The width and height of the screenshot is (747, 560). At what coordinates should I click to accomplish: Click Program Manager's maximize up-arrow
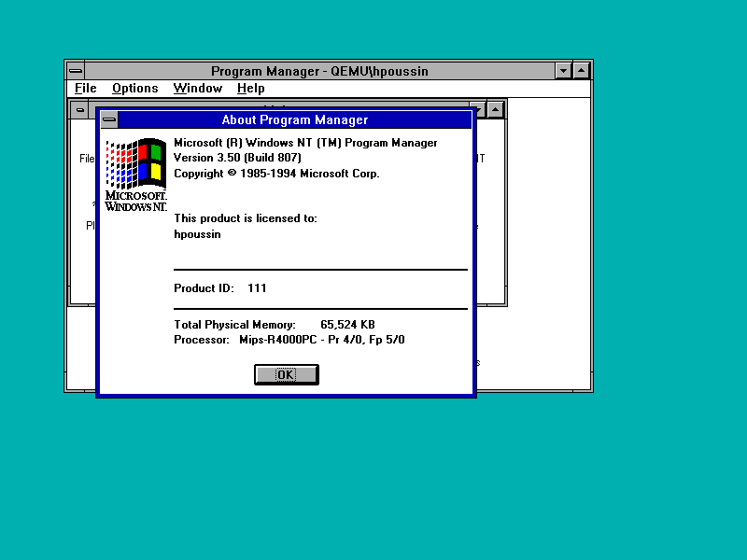click(581, 70)
